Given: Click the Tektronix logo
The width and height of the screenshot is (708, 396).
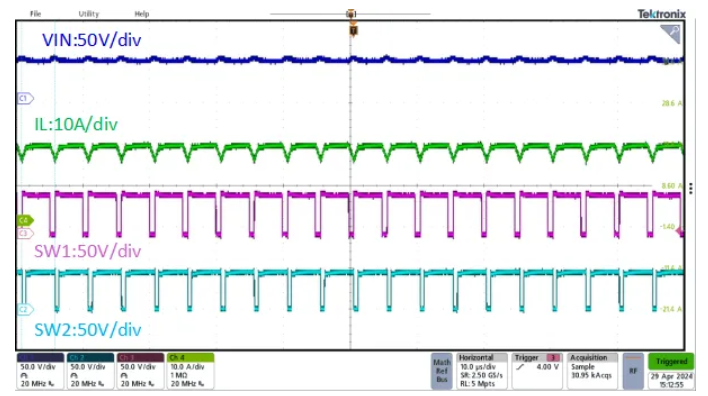Looking at the screenshot, I should click(x=661, y=14).
